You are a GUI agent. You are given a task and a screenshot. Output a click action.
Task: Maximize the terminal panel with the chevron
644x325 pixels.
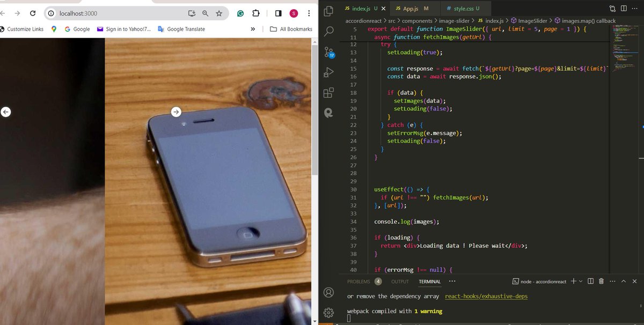tap(623, 280)
